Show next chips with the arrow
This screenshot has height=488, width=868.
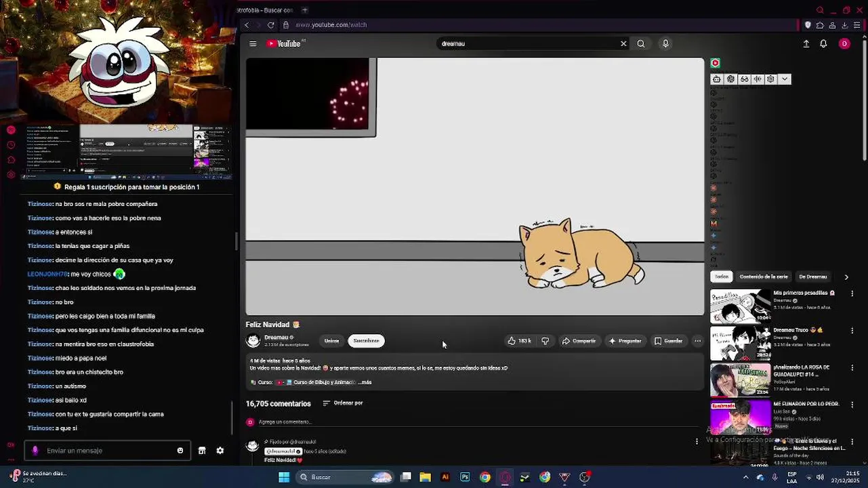[846, 277]
